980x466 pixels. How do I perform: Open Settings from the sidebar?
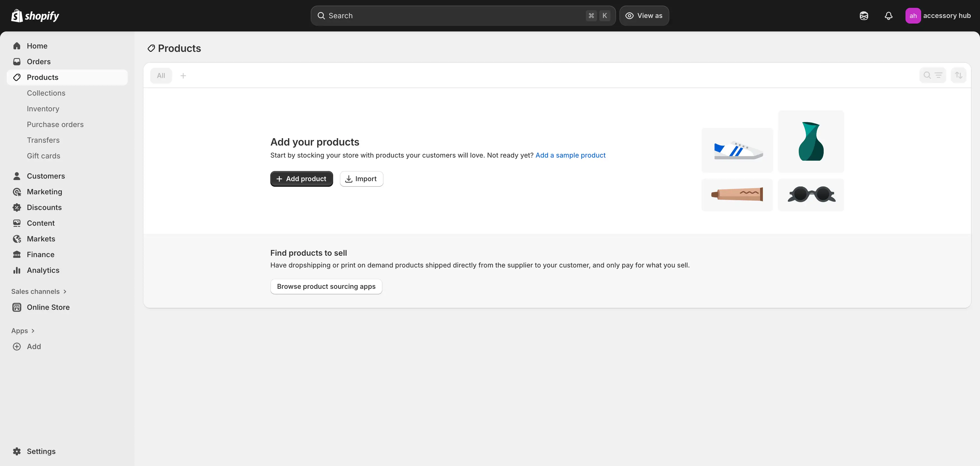pyautogui.click(x=41, y=451)
